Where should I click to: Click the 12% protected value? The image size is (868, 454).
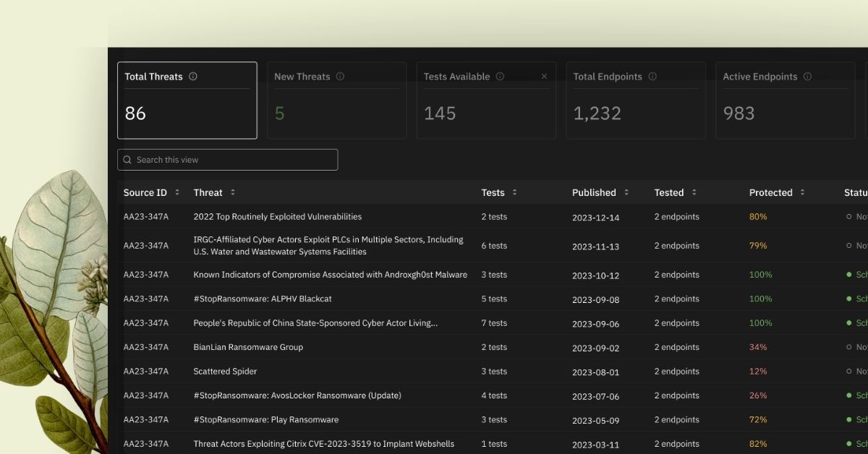click(758, 372)
